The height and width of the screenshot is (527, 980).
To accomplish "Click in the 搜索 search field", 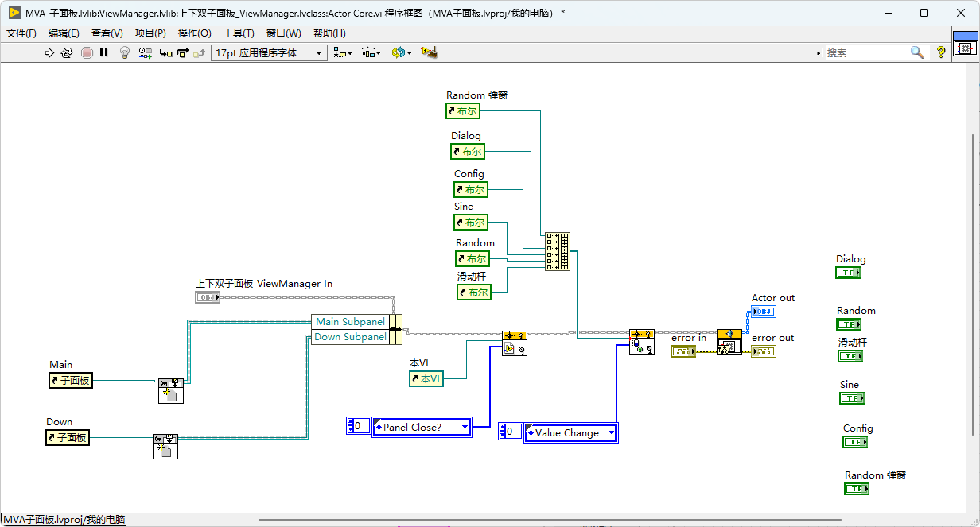I will point(865,52).
